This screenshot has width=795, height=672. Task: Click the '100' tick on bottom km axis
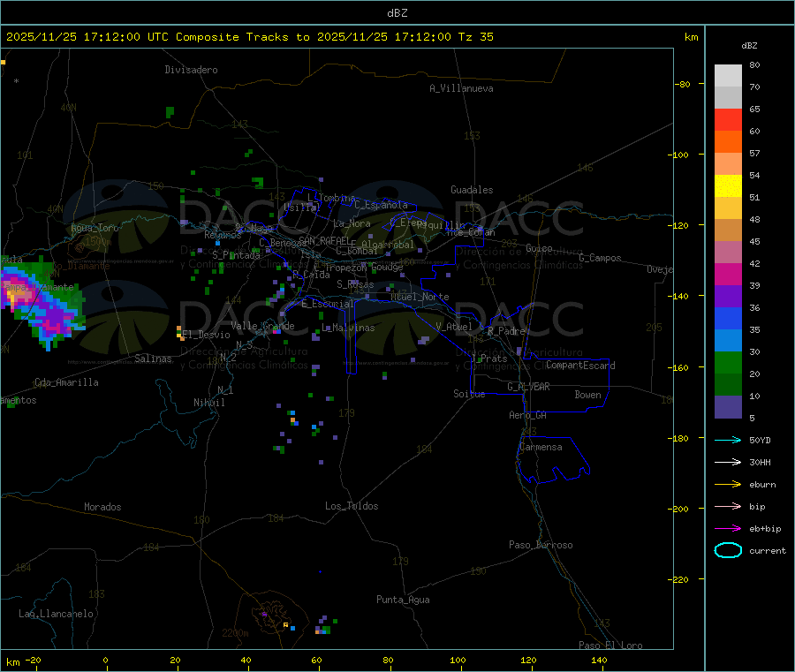pyautogui.click(x=458, y=660)
